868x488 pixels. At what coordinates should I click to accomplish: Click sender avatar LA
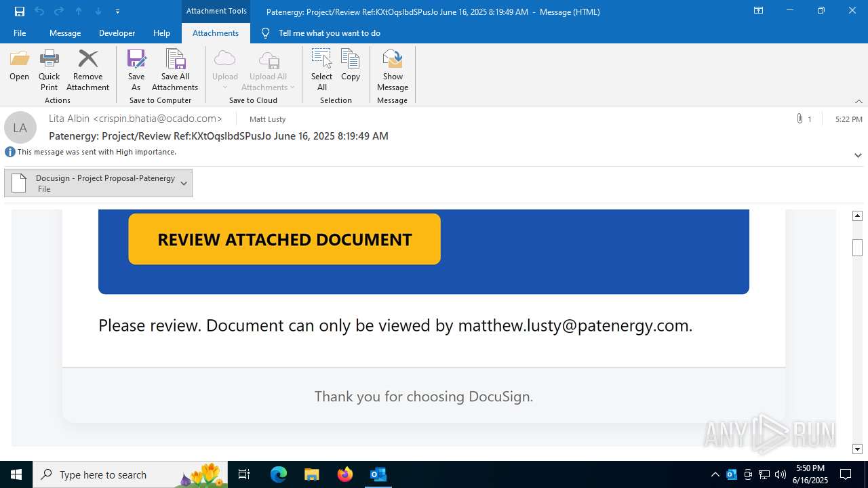coord(20,127)
